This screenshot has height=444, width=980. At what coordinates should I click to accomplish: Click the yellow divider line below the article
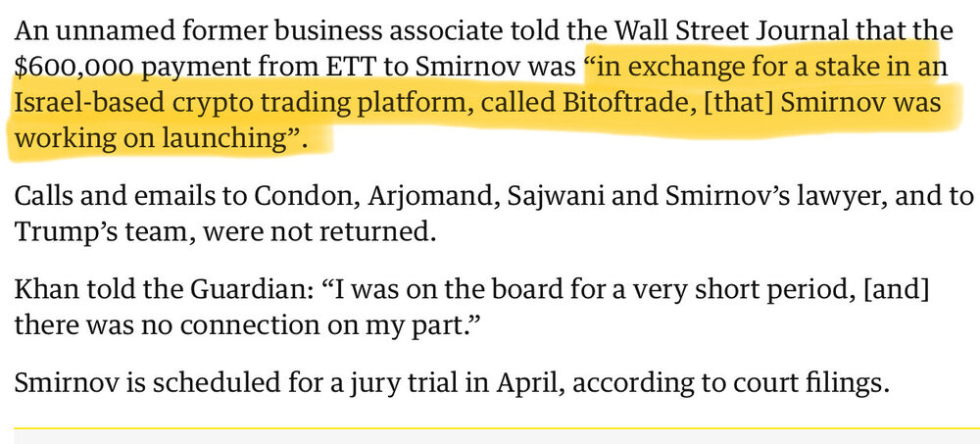pyautogui.click(x=490, y=428)
